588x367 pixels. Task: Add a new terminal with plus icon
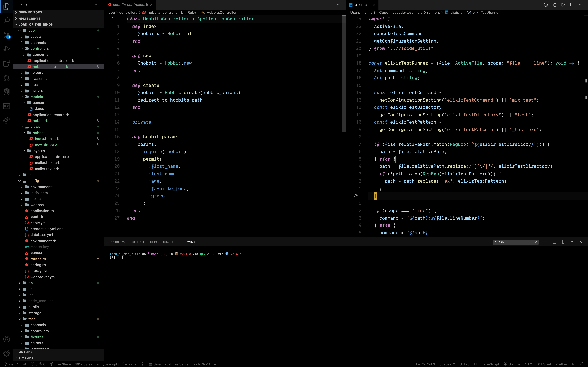pyautogui.click(x=546, y=242)
